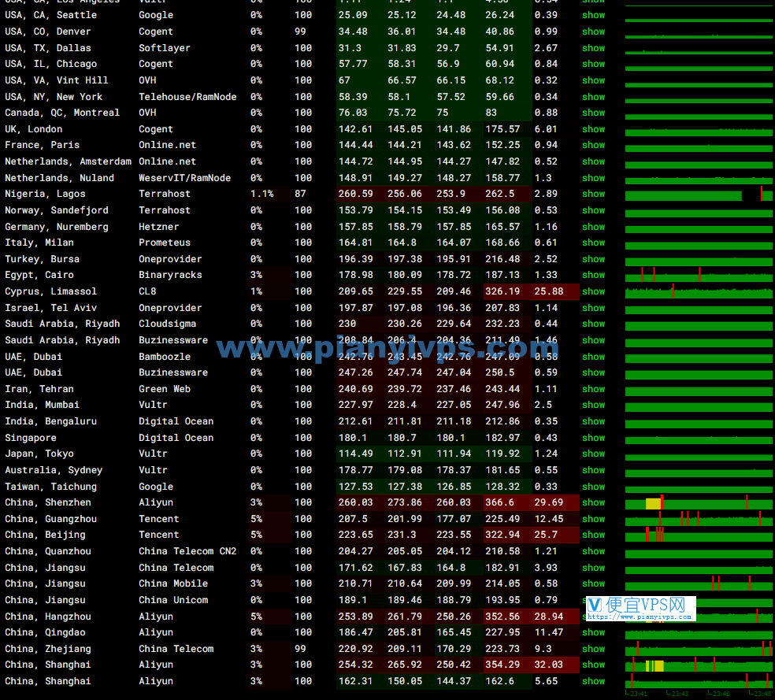The width and height of the screenshot is (775, 700).
Task: Open Cyprus, Limassol latency graph
Action: [x=699, y=291]
